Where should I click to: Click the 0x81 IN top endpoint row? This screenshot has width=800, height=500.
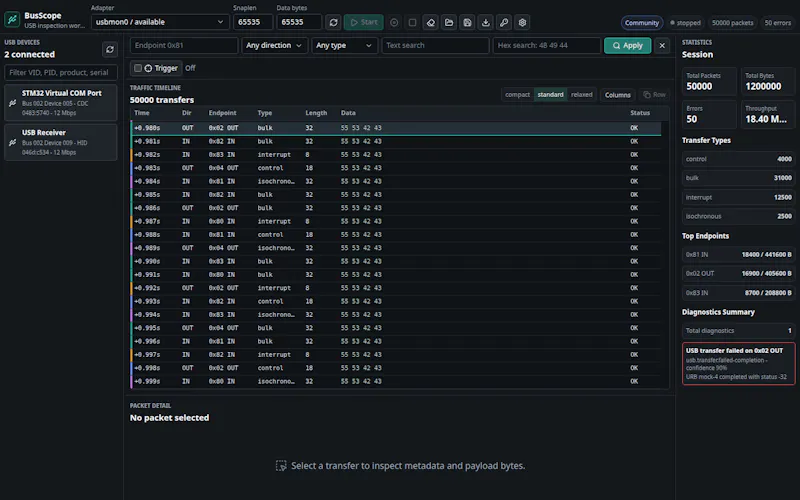(738, 255)
